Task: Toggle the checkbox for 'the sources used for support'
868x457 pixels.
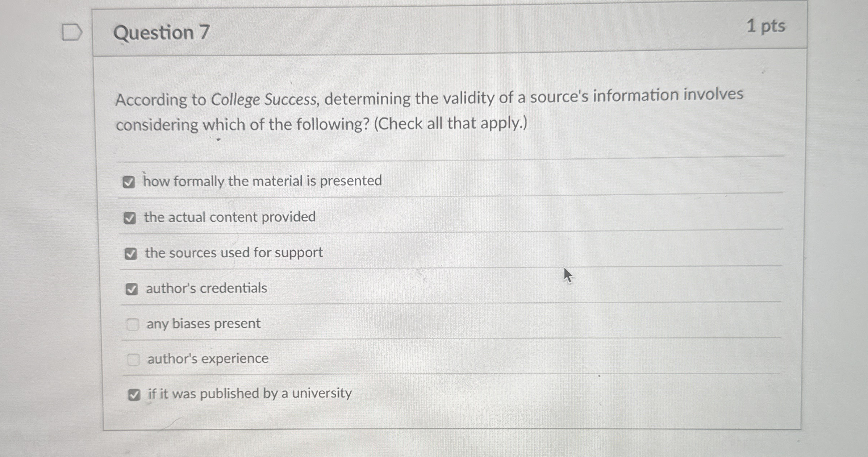Action: (132, 253)
